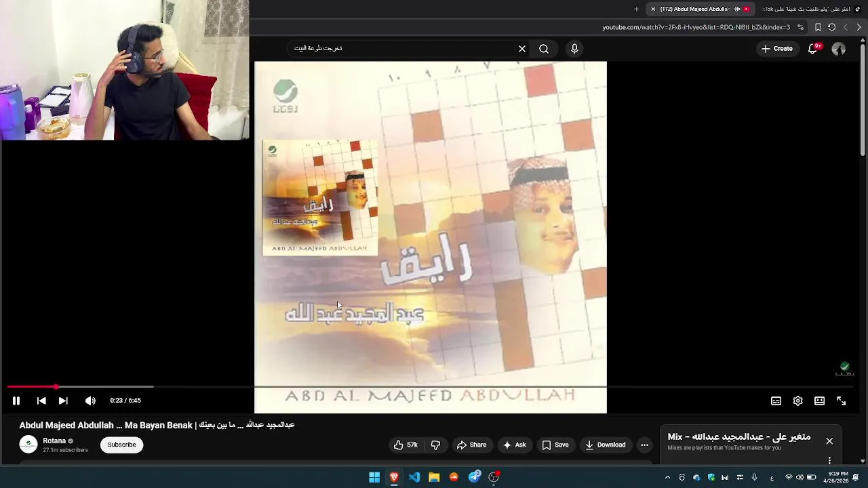Go to the previous video

point(41,401)
